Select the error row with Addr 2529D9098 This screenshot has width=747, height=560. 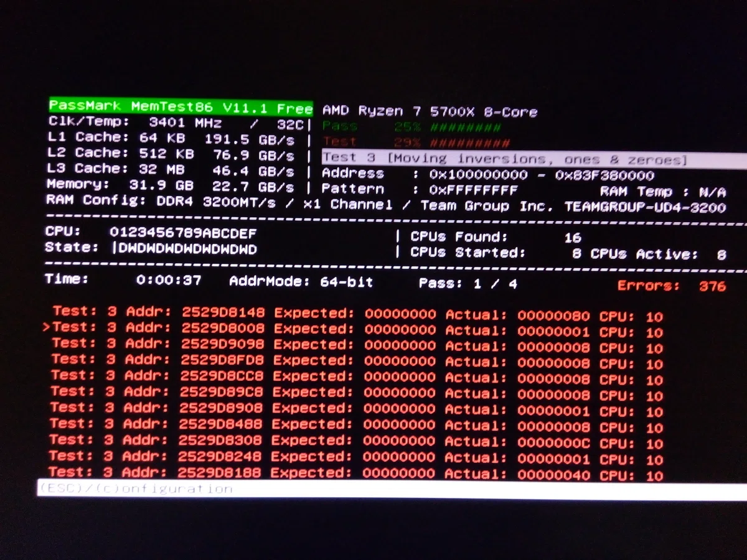(357, 345)
